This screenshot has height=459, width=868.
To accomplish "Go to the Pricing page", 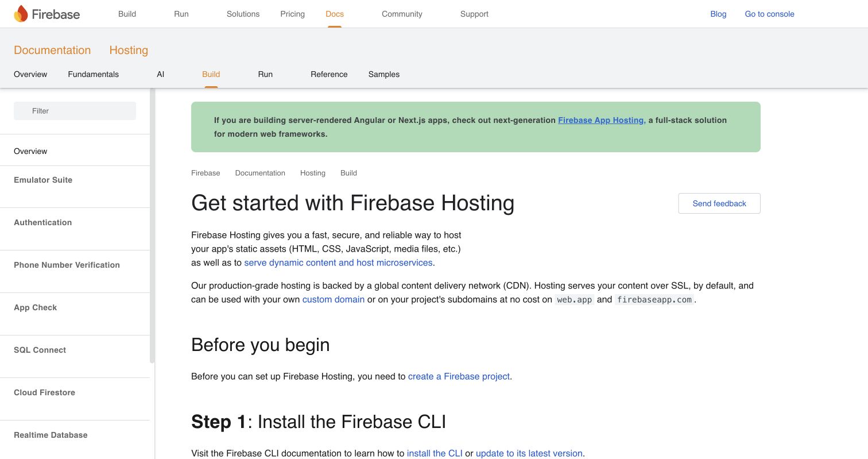I will (x=293, y=14).
